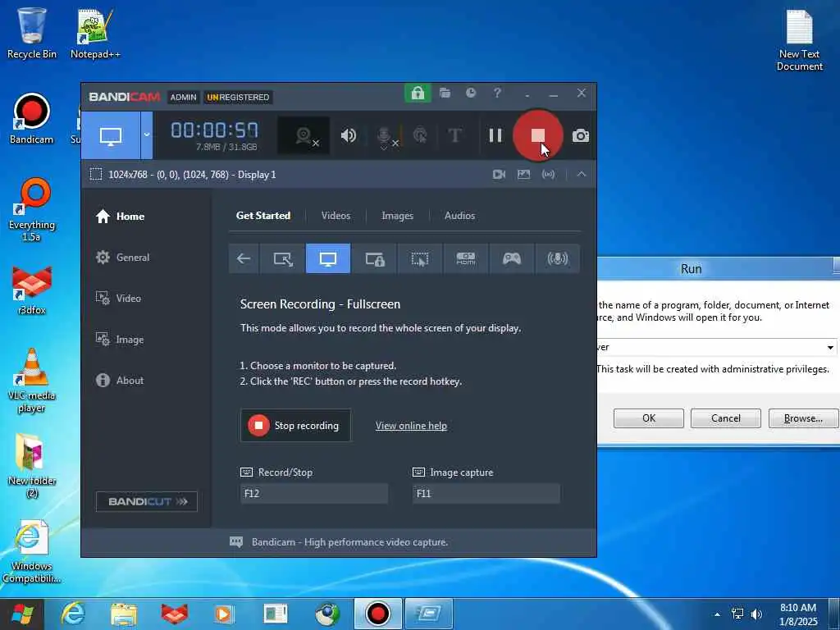This screenshot has height=630, width=840.
Task: Select the New Text Document desktop icon
Action: pos(799,40)
